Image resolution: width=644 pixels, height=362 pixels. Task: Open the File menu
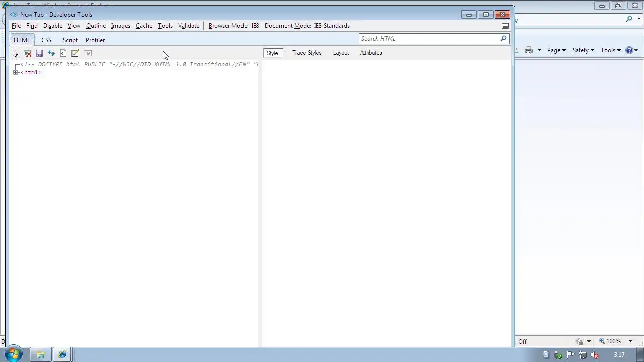[x=16, y=26]
